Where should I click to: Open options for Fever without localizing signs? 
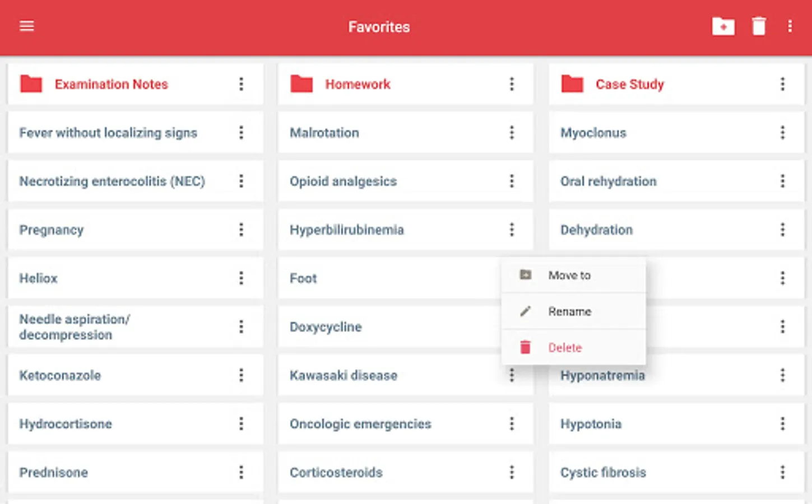pyautogui.click(x=241, y=133)
